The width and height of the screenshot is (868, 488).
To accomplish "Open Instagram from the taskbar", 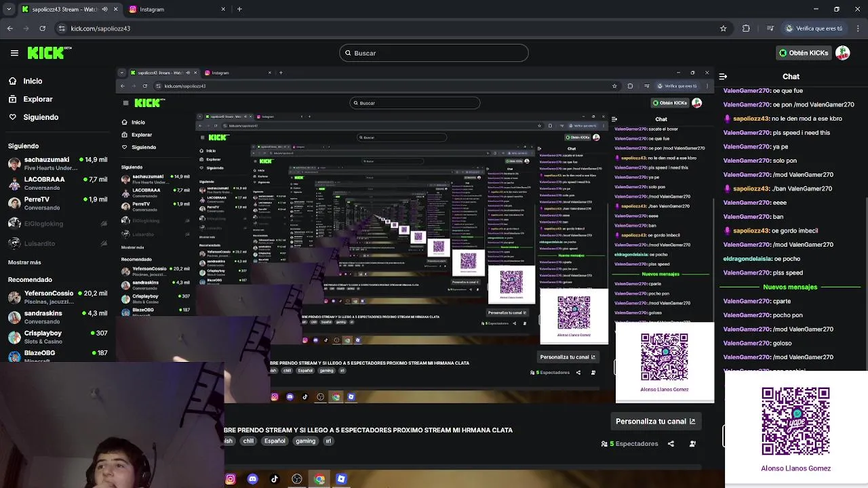I will point(231,479).
